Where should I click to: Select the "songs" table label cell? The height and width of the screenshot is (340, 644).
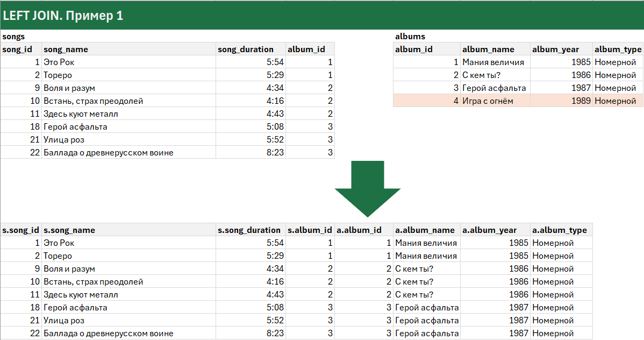(x=13, y=37)
